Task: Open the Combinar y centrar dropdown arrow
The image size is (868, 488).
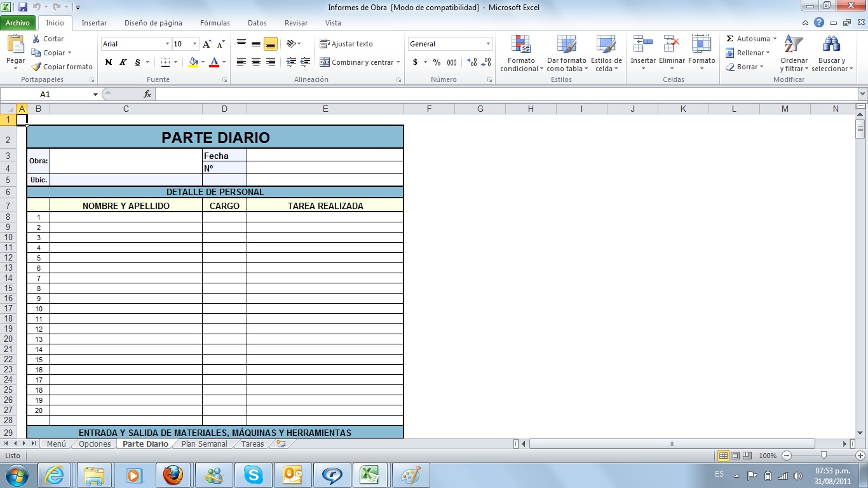Action: (398, 62)
